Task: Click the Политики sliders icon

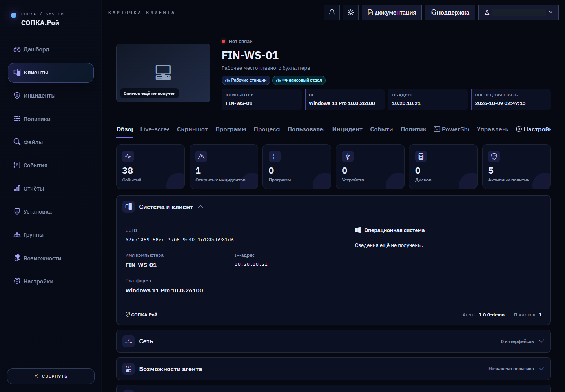Action: pos(17,119)
